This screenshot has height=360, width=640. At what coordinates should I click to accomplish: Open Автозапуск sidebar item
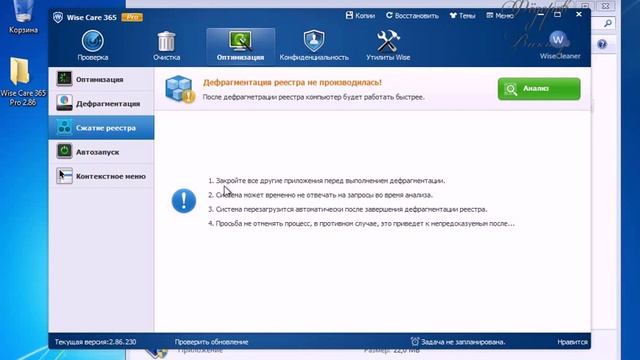click(101, 152)
